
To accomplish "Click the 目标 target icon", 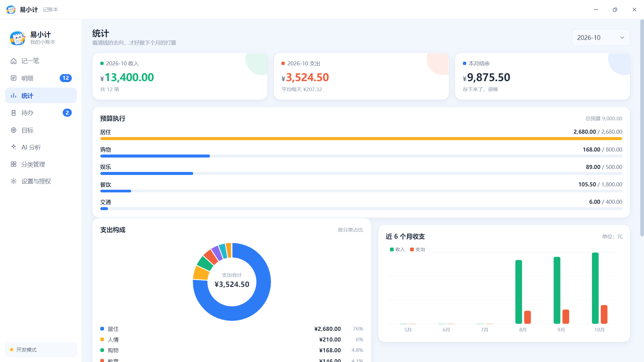I will 13,130.
